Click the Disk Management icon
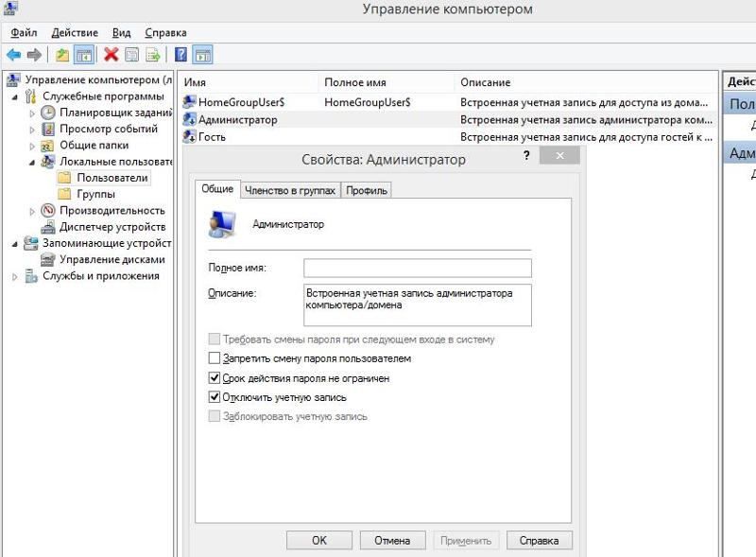 coord(48,260)
